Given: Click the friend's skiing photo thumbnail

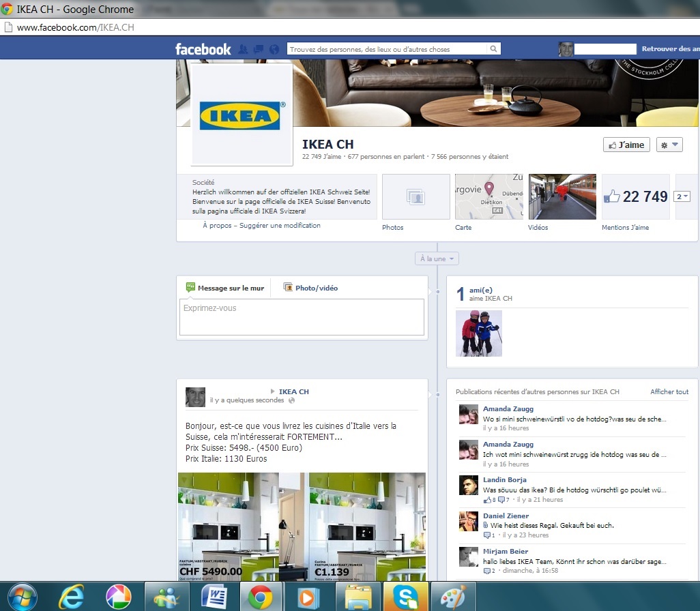Looking at the screenshot, I should pyautogui.click(x=478, y=333).
